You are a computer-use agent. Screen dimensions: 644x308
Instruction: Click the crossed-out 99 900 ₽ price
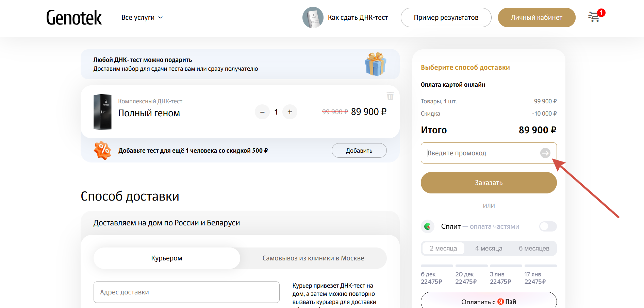click(x=335, y=112)
